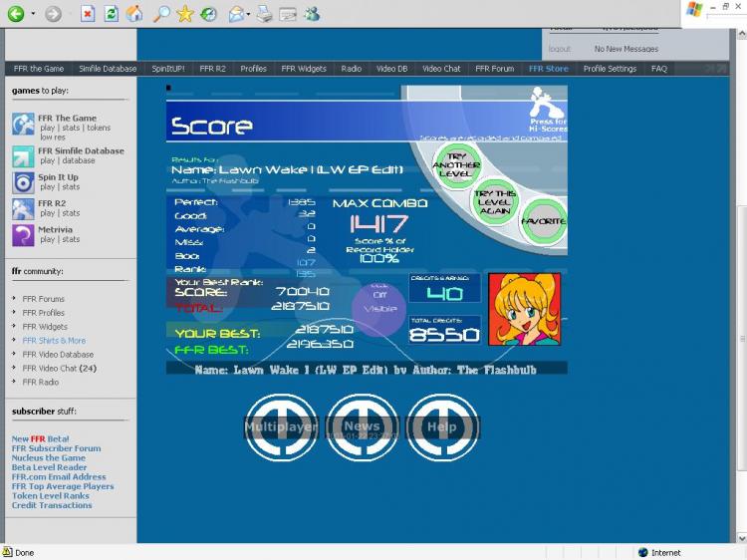Open the Profiles nav tab

[x=253, y=69]
